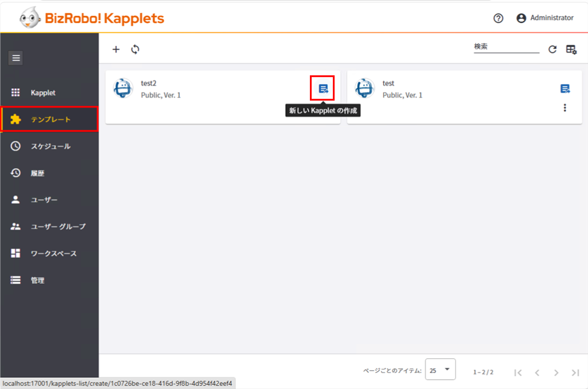
Task: Collapse the sidebar with hamburger icon
Action: (x=16, y=58)
